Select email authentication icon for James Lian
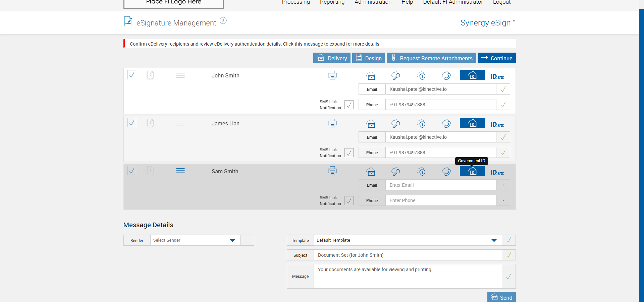The image size is (644, 302). [371, 124]
